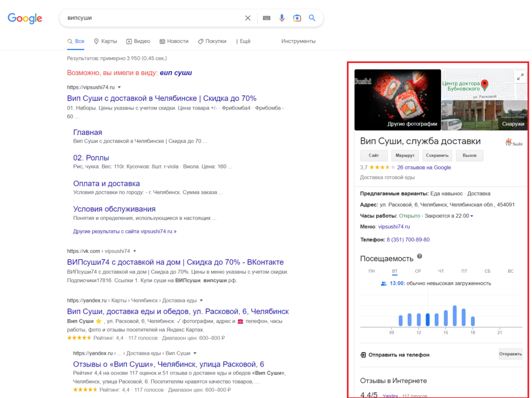Expand dropdown arrow after yandex.ru Вип Суши breadcrumb
This screenshot has width=532, height=398.
click(195, 353)
